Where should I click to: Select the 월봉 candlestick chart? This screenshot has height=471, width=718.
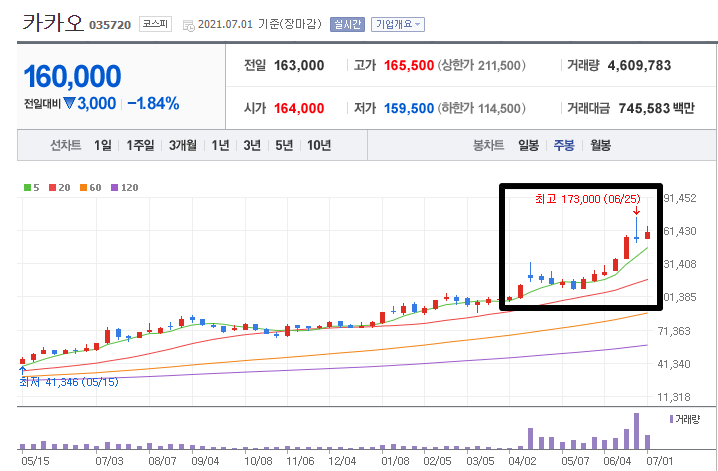tap(600, 146)
